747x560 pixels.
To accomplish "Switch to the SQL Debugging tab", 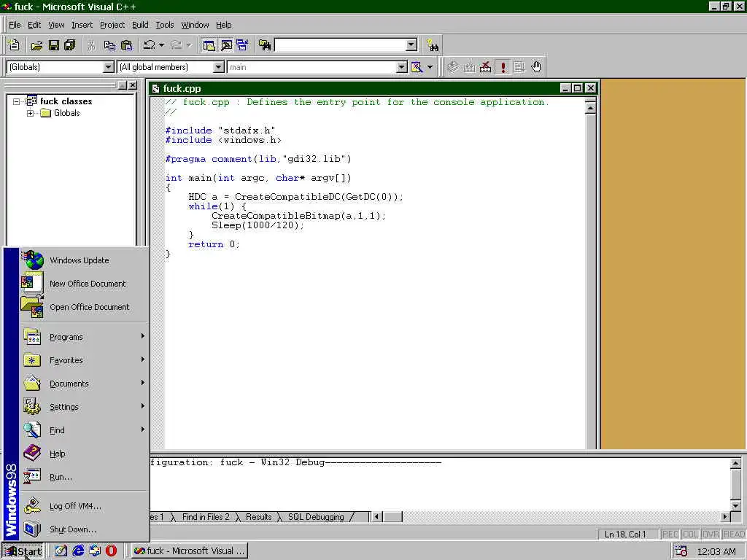I will 316,517.
